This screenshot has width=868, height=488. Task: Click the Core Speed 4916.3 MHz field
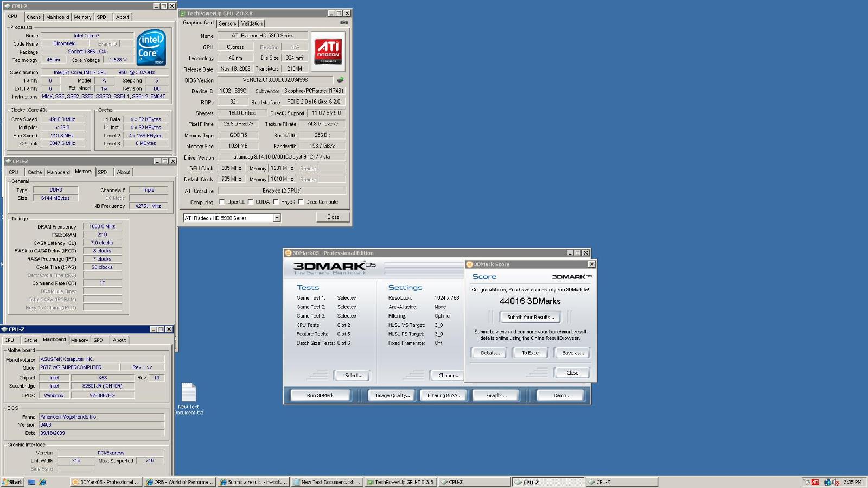click(x=62, y=119)
